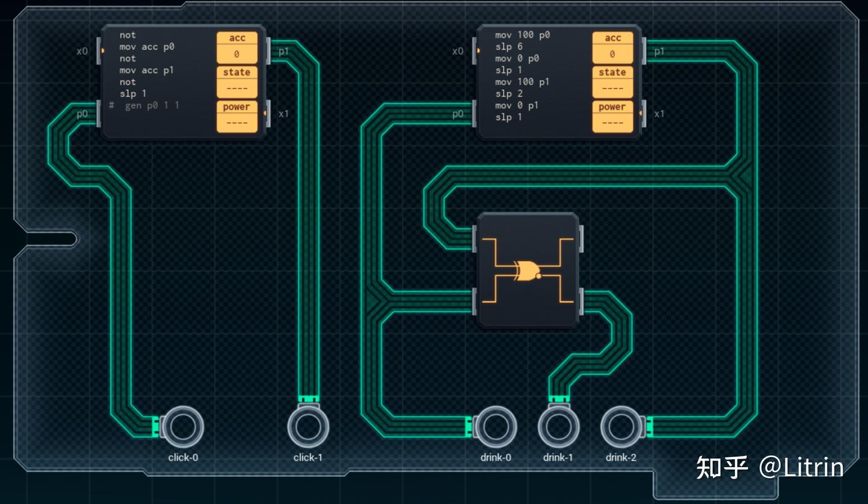Image resolution: width=868 pixels, height=504 pixels.
Task: Place cursor on 'mov acc p1' code line
Action: coord(146,70)
